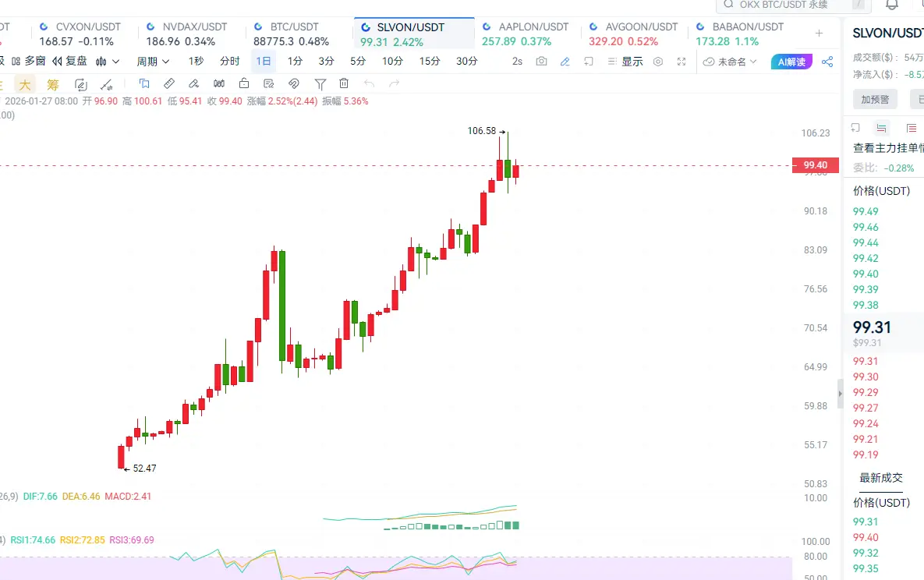The width and height of the screenshot is (924, 580).
Task: Click the last price 99.31 in order book
Action: pos(872,327)
